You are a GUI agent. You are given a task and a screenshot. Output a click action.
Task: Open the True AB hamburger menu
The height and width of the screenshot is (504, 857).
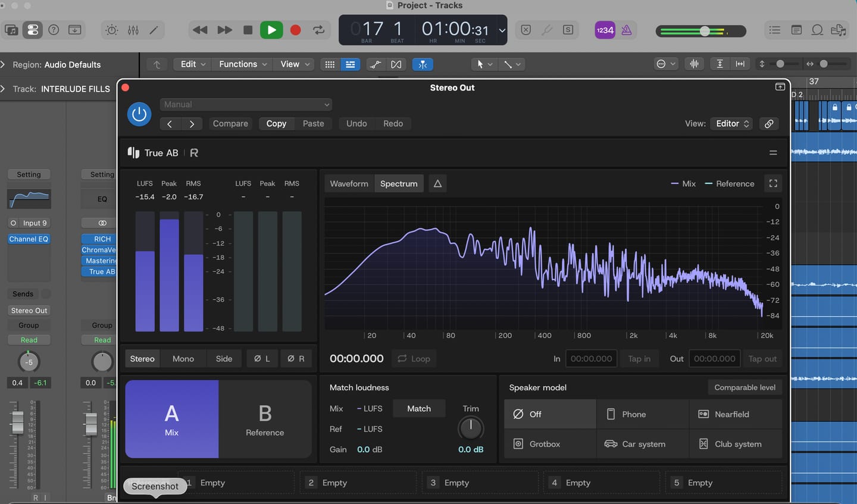coord(773,153)
